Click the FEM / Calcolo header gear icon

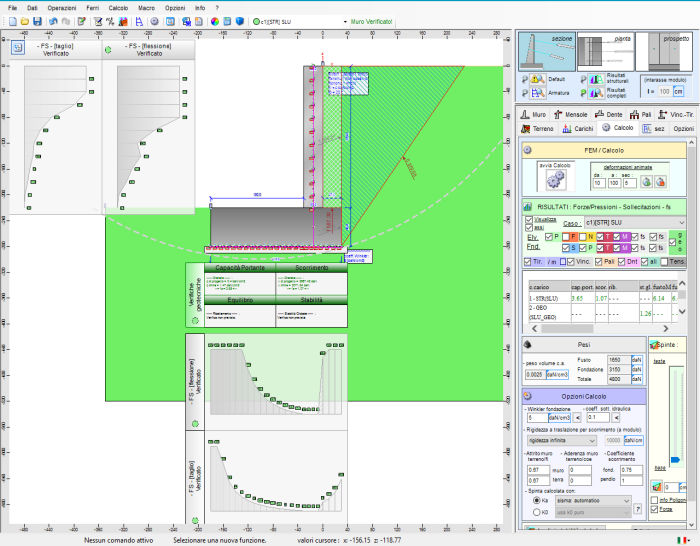tap(527, 150)
